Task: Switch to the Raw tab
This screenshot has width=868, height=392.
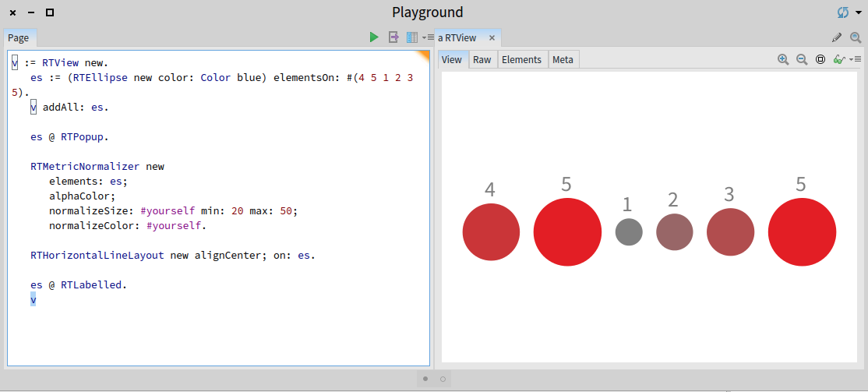Action: click(482, 60)
